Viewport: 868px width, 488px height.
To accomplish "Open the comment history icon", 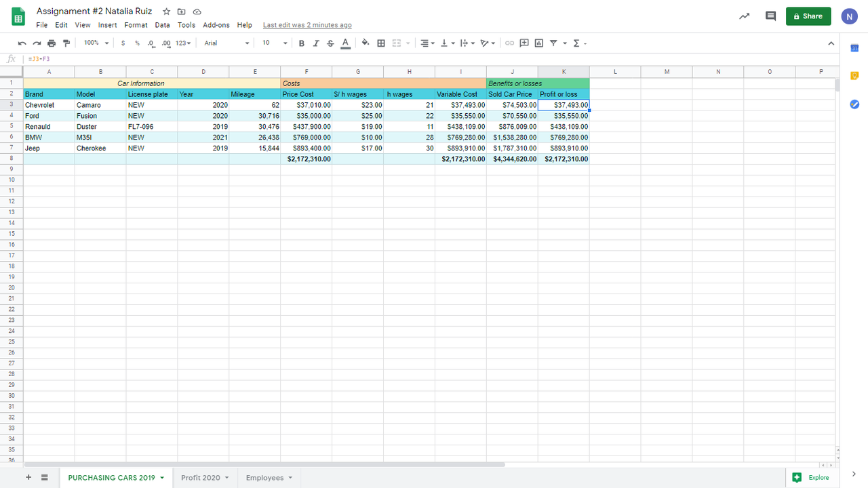I will click(770, 16).
